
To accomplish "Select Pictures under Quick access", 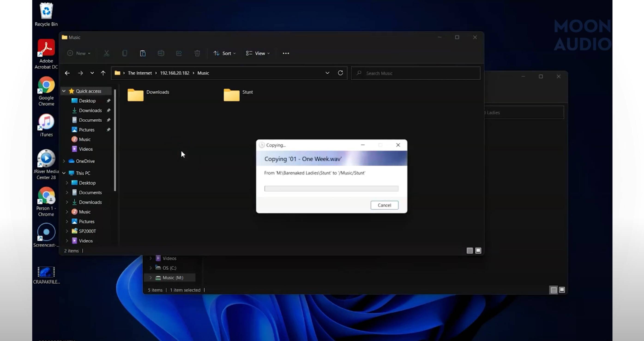I will (87, 130).
